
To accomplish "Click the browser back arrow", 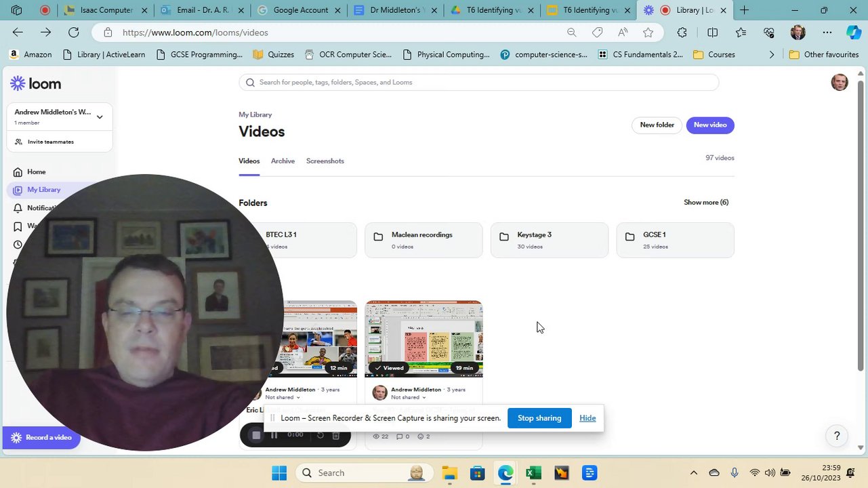I will [18, 33].
